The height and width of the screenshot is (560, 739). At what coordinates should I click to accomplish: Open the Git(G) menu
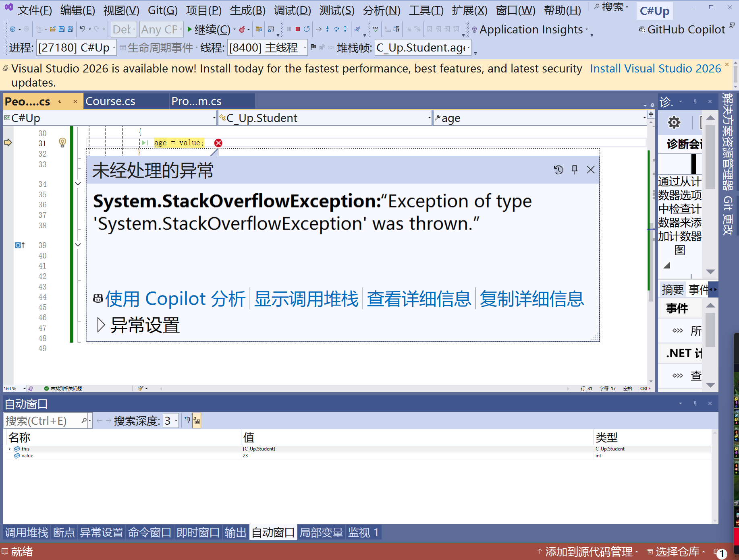(163, 10)
